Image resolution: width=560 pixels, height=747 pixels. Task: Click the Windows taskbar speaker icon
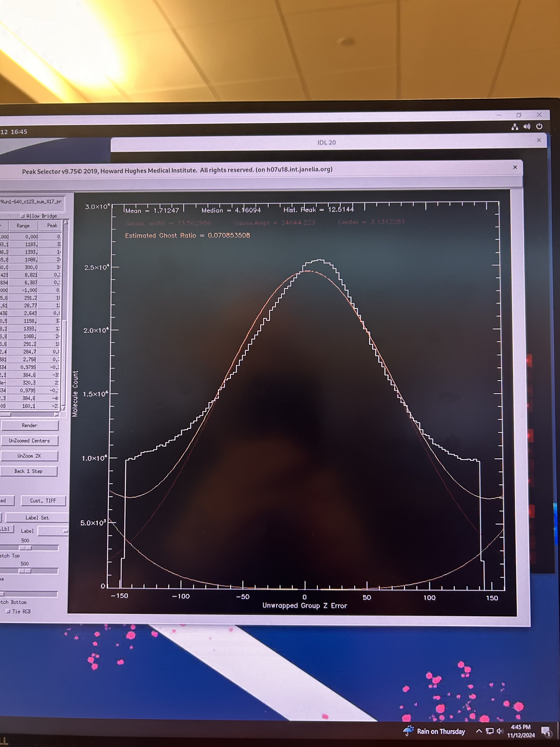coord(500,731)
